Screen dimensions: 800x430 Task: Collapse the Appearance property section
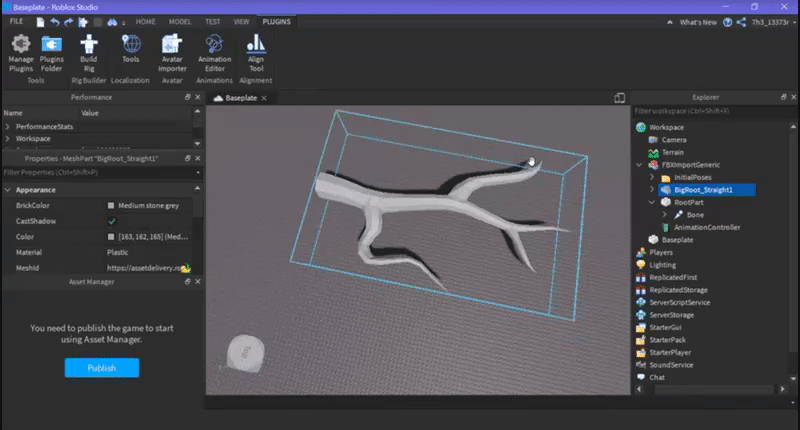8,189
